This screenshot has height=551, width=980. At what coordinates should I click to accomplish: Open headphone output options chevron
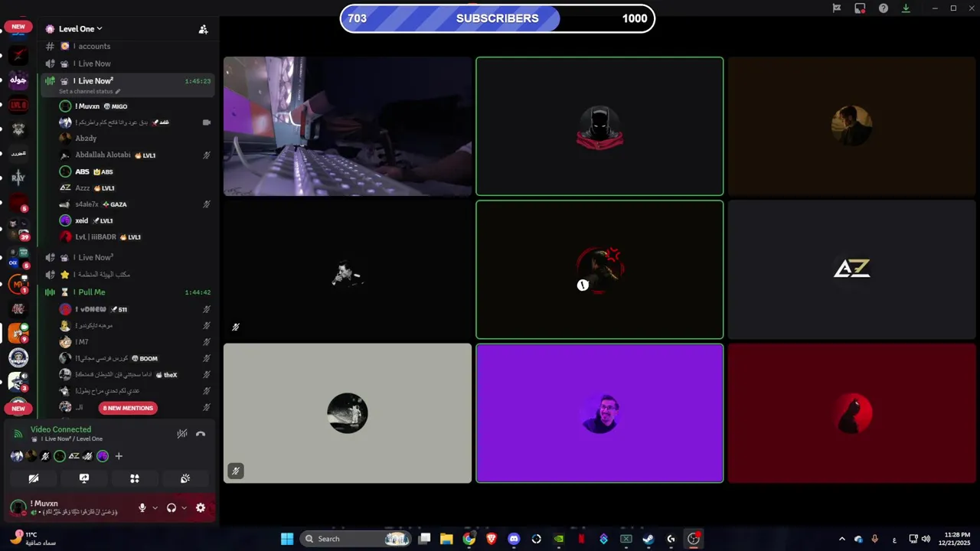184,507
